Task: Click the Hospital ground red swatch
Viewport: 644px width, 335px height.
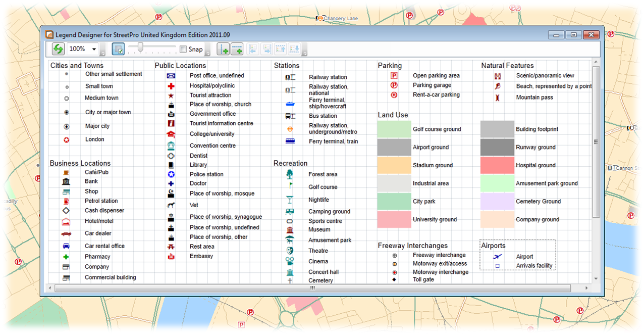Action: tap(497, 165)
